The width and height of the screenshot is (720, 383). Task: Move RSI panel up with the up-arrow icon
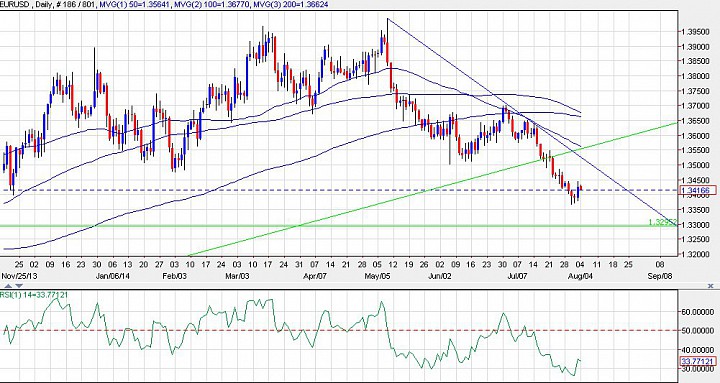pos(8,286)
